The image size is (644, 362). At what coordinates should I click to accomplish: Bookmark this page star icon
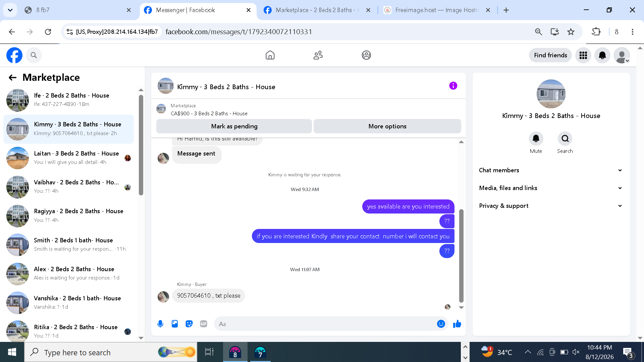tap(571, 32)
